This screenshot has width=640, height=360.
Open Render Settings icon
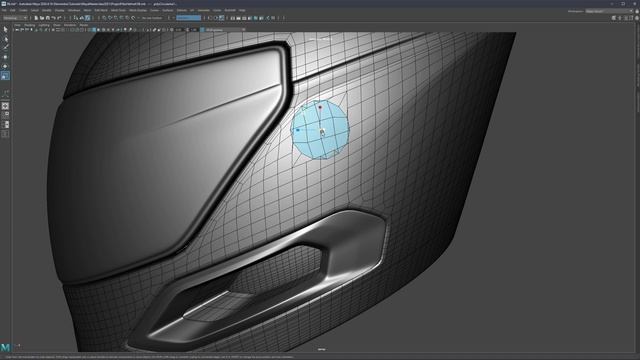pos(250,18)
